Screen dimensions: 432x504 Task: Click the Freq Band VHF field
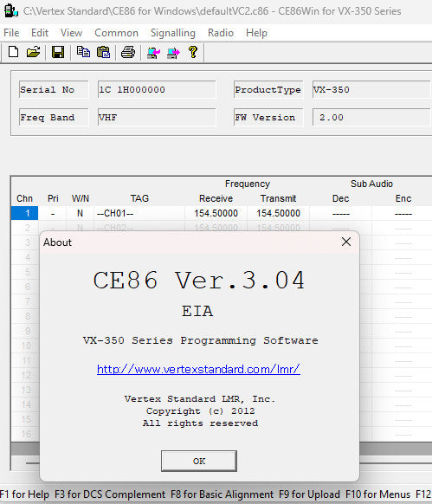click(x=157, y=117)
